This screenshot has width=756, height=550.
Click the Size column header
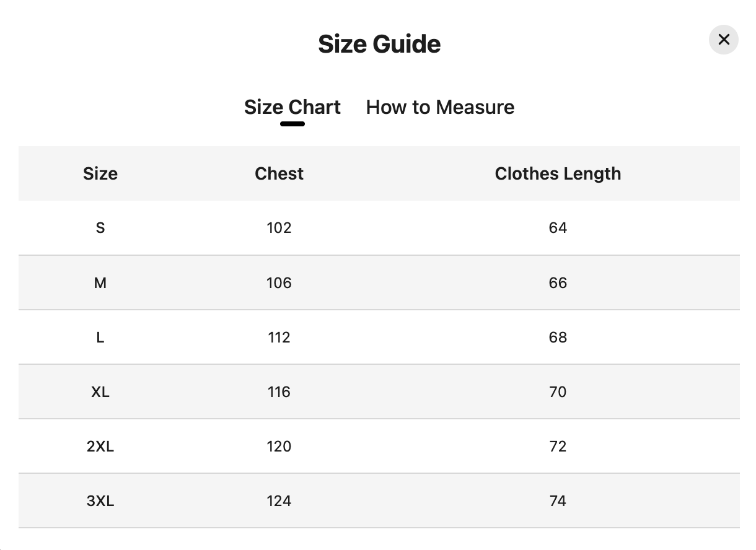coord(100,173)
